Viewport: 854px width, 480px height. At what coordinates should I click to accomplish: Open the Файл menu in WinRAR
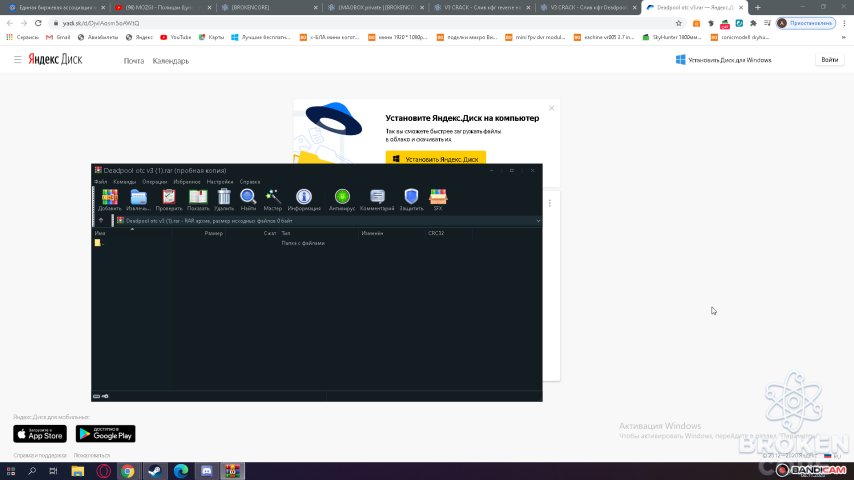click(101, 182)
